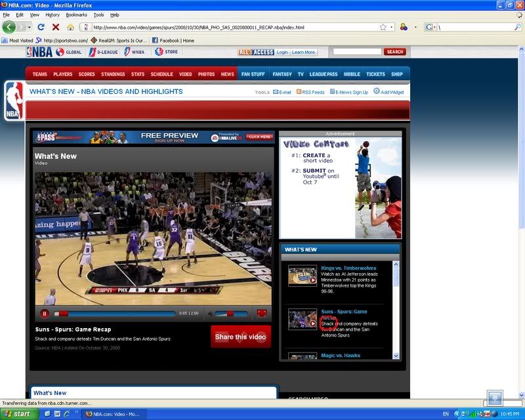Click the NBA.com Video taskbar button
The image size is (525, 420).
point(114,414)
